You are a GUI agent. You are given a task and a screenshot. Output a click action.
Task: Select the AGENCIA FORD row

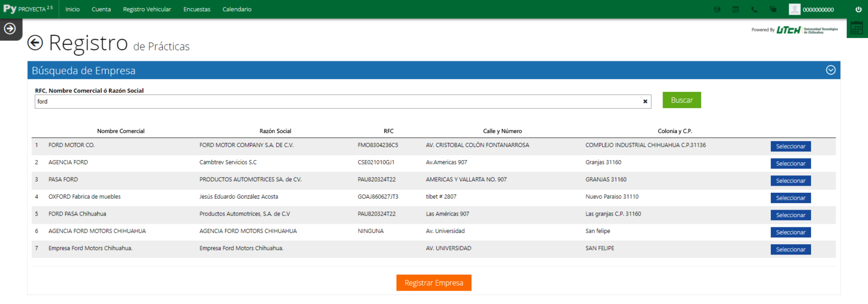point(790,163)
